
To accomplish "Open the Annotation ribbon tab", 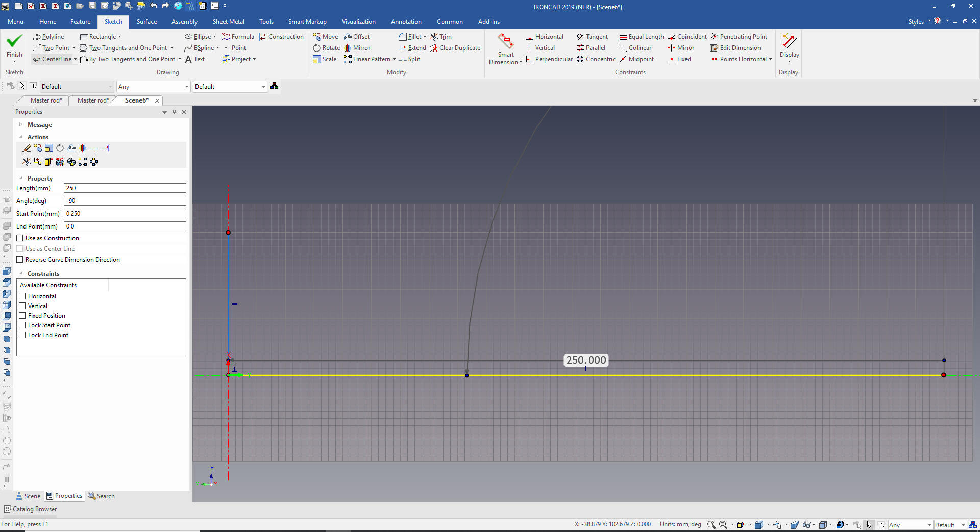I will point(406,22).
